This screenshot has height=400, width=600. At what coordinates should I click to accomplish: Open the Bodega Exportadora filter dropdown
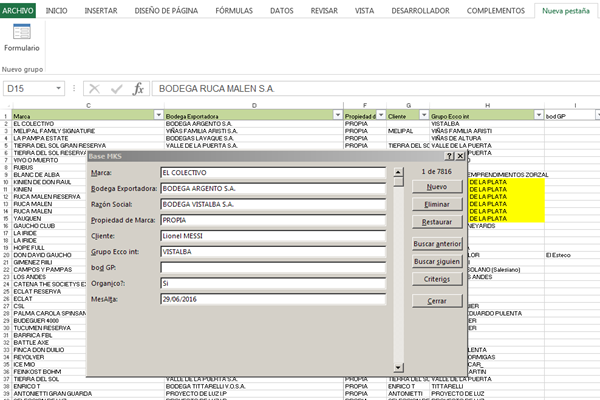[x=336, y=116]
